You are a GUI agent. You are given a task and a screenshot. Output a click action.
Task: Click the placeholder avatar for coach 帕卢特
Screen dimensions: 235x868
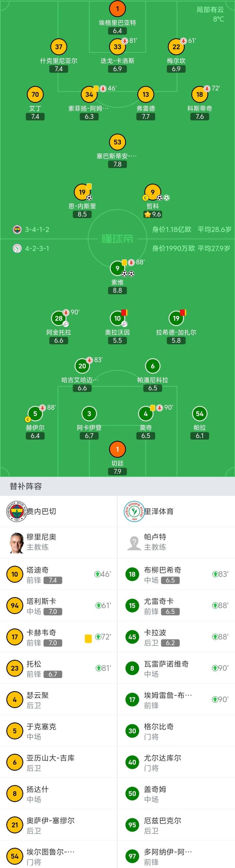click(134, 543)
